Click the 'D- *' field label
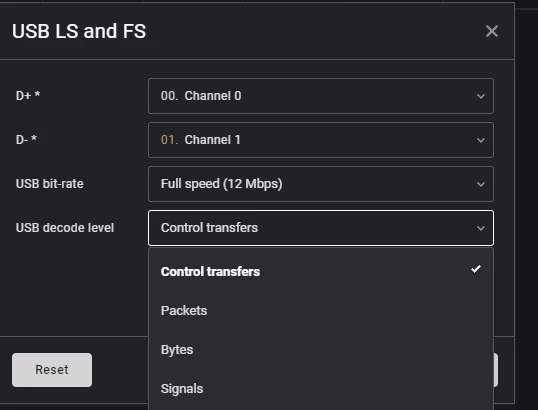Screen dimensions: 538x410 coord(26,139)
